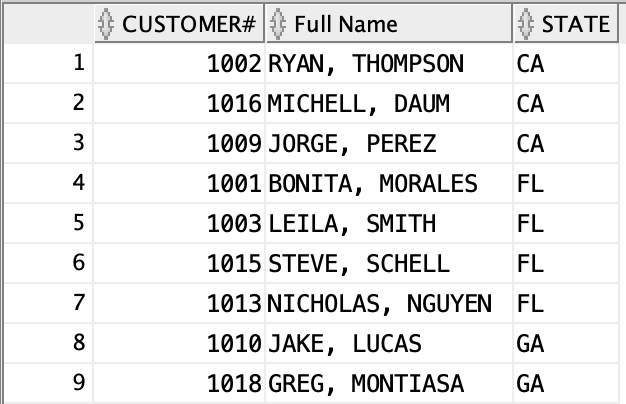This screenshot has width=626, height=404.
Task: Select the MICHELL, DAUM cell
Action: 359,103
